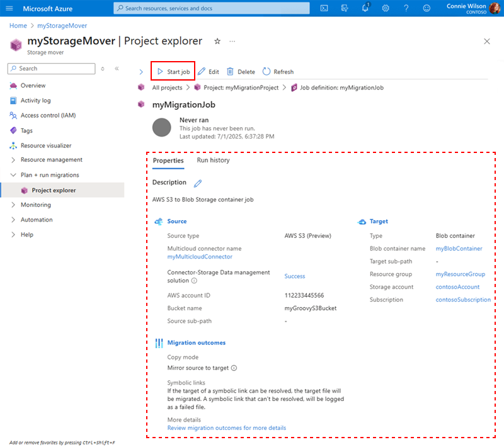Collapse the sidebar with the double chevron
504x447 pixels.
pyautogui.click(x=117, y=69)
